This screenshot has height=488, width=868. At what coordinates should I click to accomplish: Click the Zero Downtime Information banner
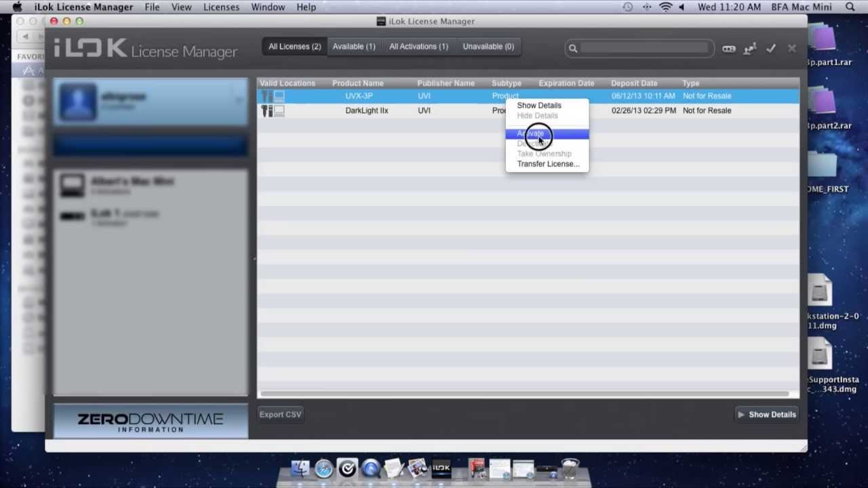tap(151, 422)
